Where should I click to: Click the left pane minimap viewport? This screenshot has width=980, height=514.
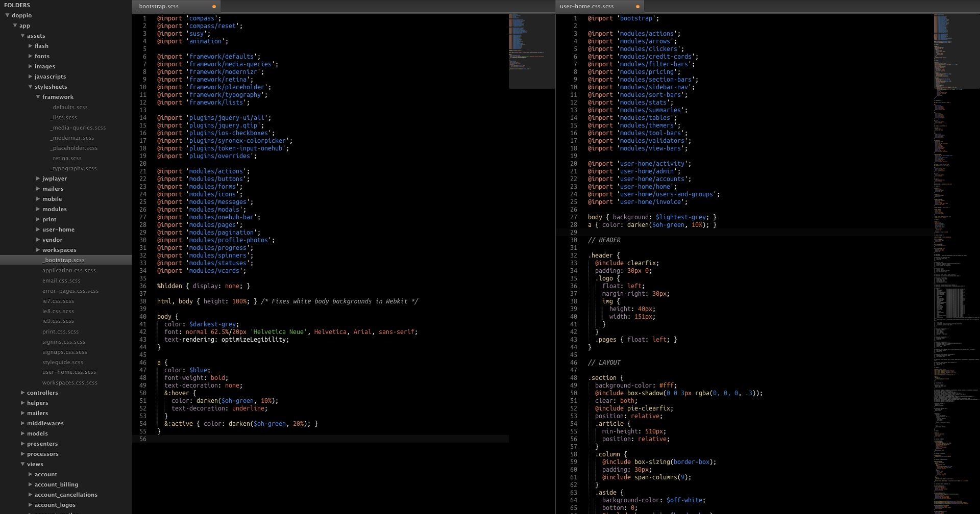[532, 51]
